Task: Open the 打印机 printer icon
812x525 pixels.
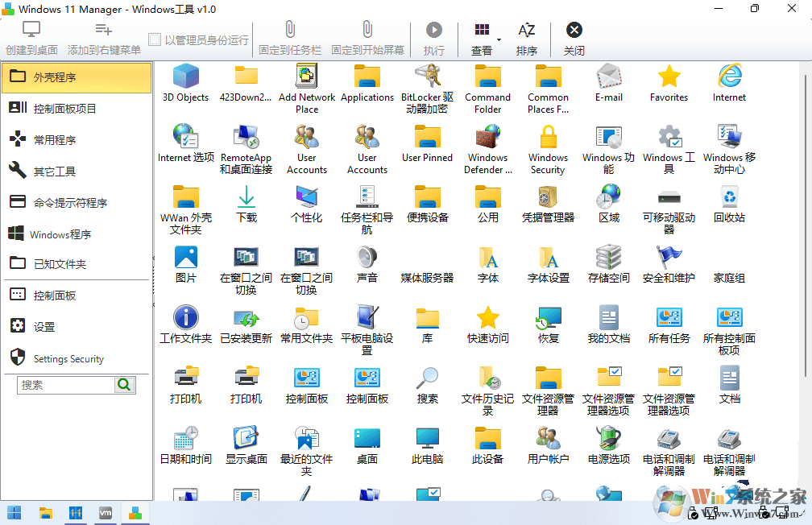Action: (185, 378)
